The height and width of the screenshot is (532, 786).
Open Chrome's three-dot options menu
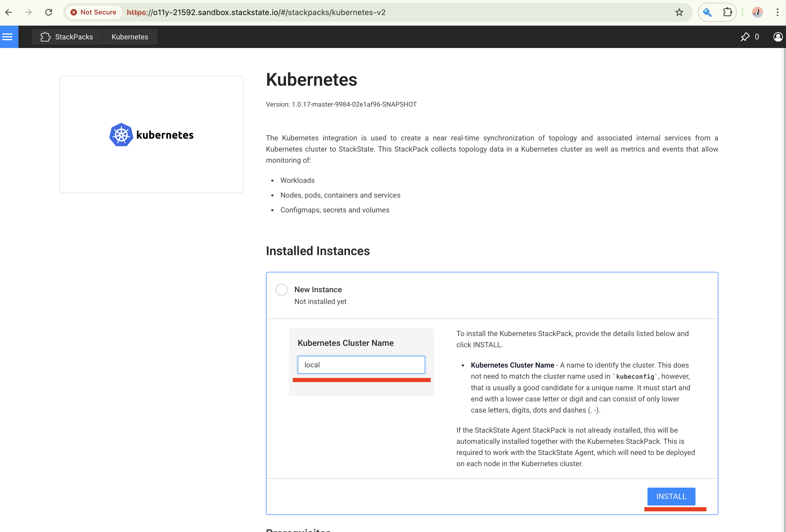click(777, 12)
